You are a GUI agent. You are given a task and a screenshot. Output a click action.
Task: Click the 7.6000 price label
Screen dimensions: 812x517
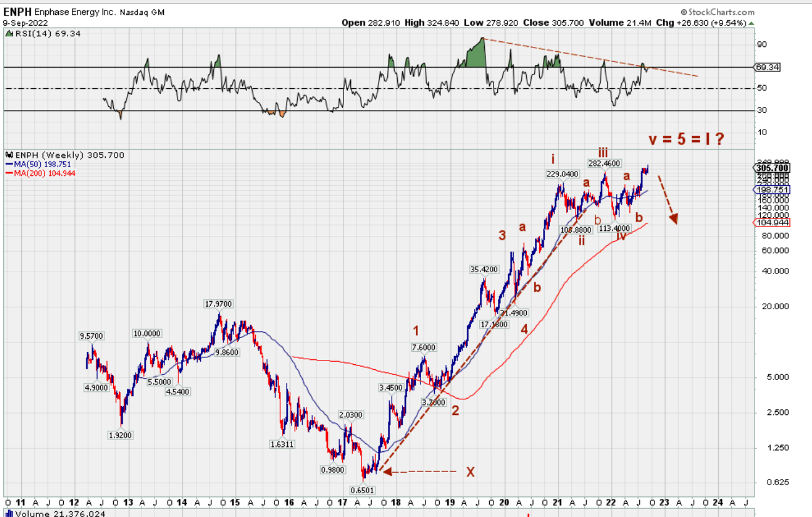424,347
